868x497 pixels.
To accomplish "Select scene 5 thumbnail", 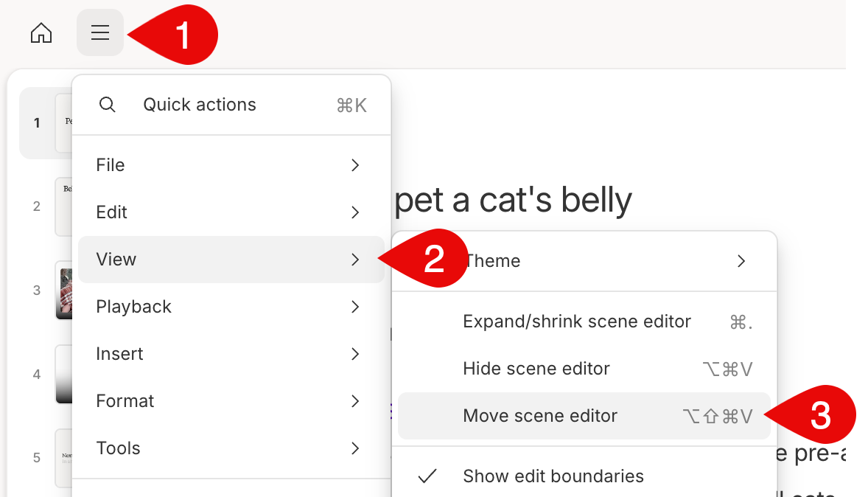I will 63,458.
